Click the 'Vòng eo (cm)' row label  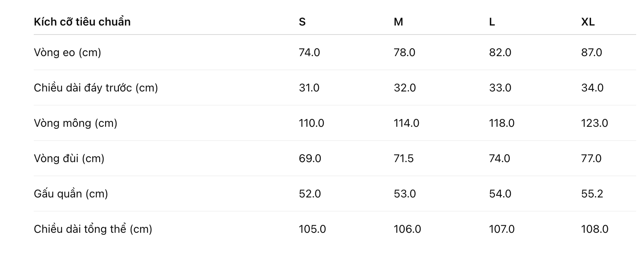67,53
